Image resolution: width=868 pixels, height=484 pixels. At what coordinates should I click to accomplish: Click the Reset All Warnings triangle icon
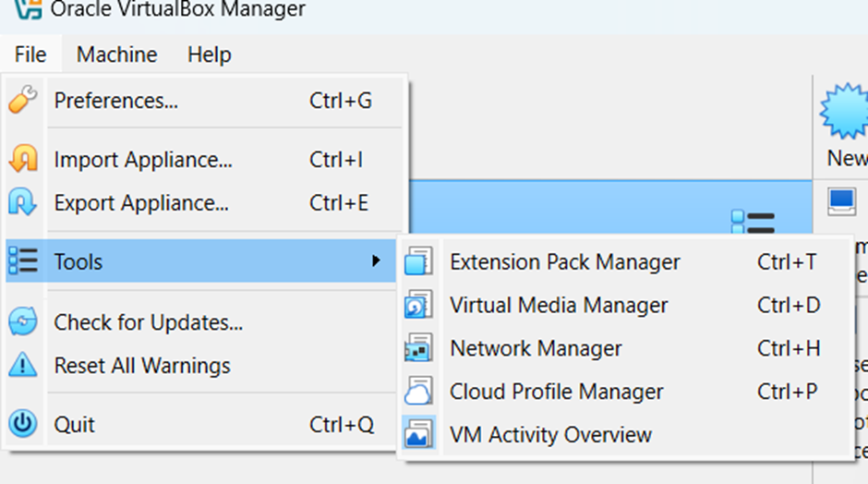pos(23,364)
